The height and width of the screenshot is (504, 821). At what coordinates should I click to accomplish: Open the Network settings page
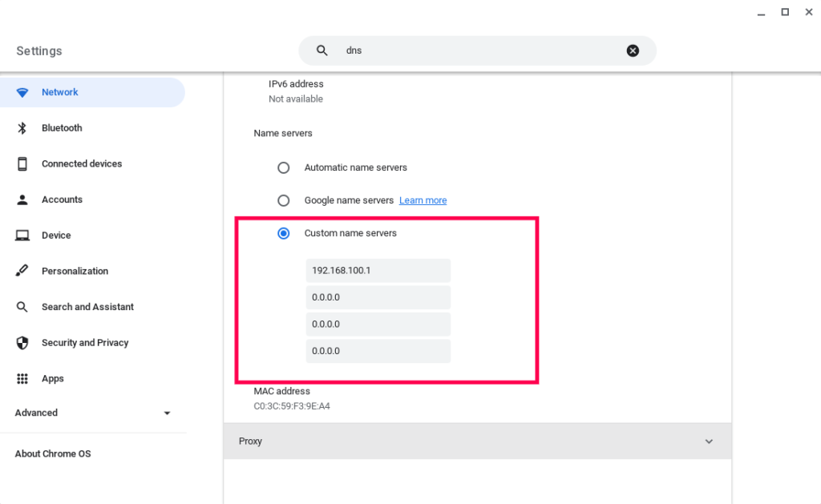tap(92, 92)
